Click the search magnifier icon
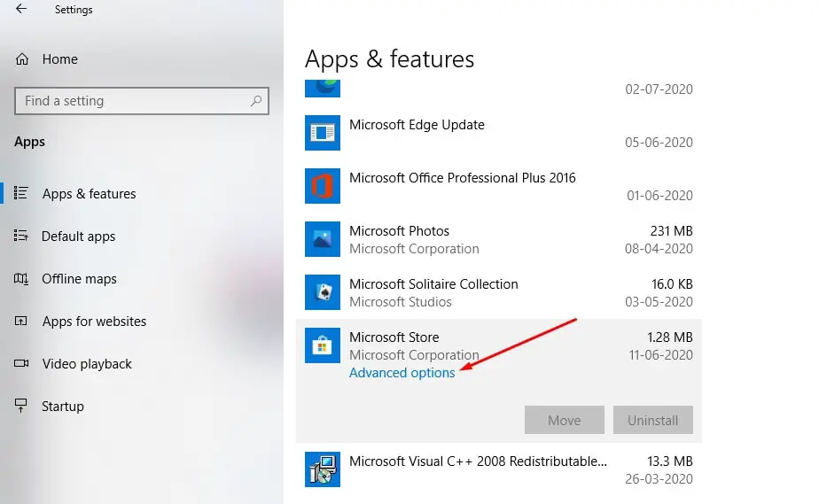The image size is (819, 504). 256,101
